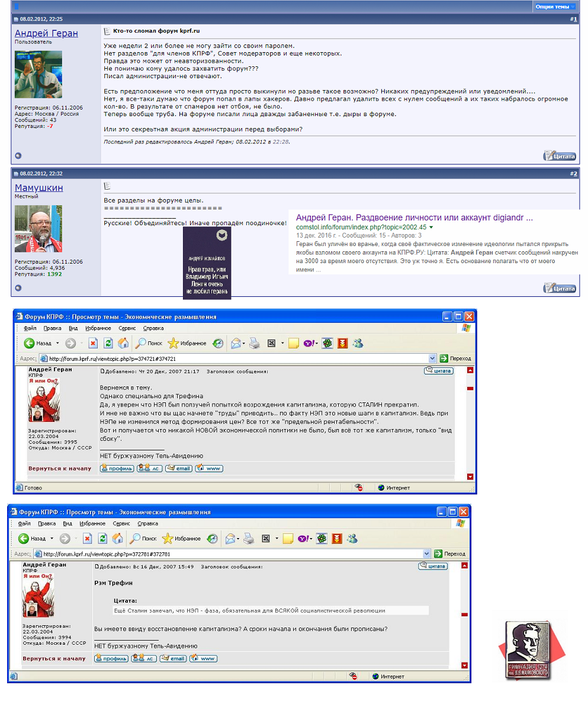Open the Back history arrow in the 16 Дек post window

[52, 539]
